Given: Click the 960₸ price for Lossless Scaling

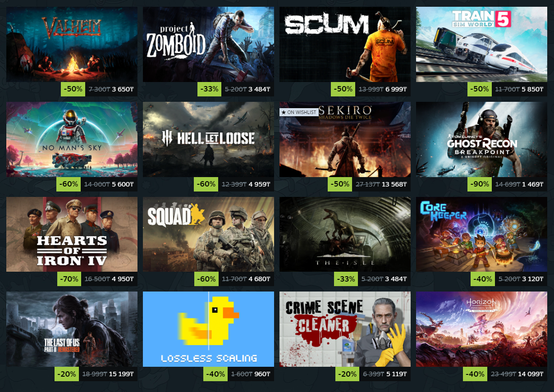Looking at the screenshot, I should tap(261, 374).
